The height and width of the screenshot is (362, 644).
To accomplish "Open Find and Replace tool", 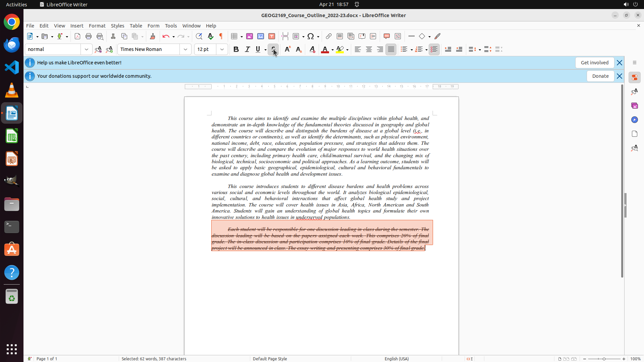I will (x=199, y=36).
